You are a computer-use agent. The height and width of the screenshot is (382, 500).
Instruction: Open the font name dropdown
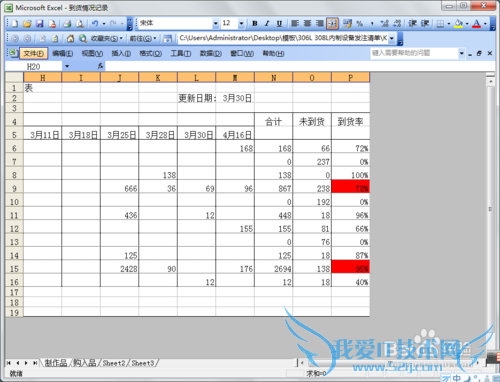[x=216, y=23]
